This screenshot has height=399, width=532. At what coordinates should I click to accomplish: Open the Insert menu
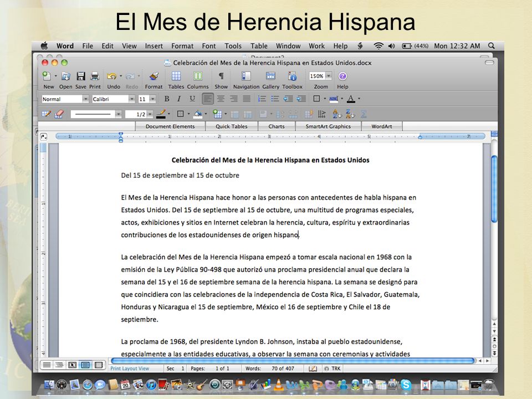[x=154, y=46]
